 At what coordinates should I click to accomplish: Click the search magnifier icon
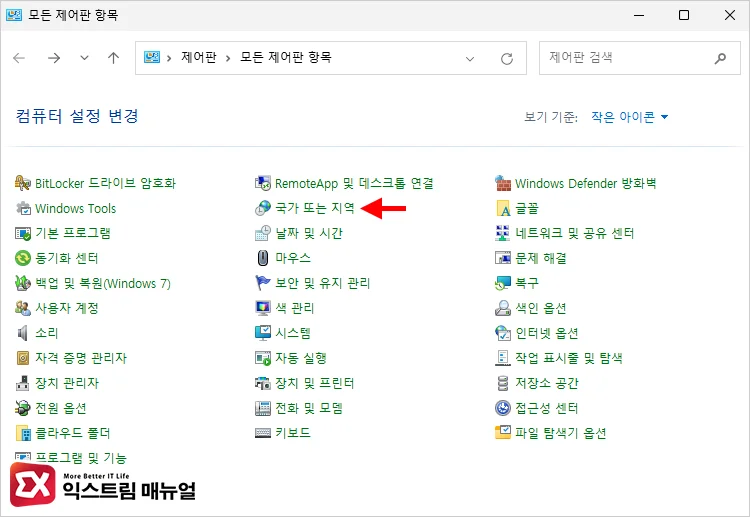coord(720,58)
